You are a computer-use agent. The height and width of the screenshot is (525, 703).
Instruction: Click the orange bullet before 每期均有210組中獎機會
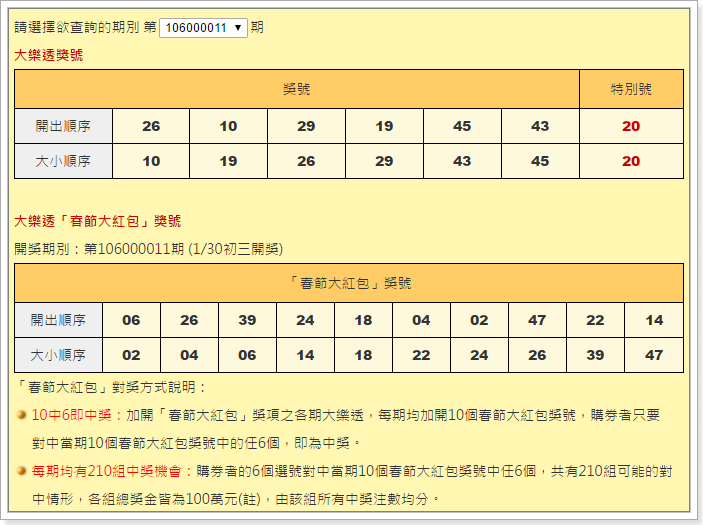click(x=22, y=470)
